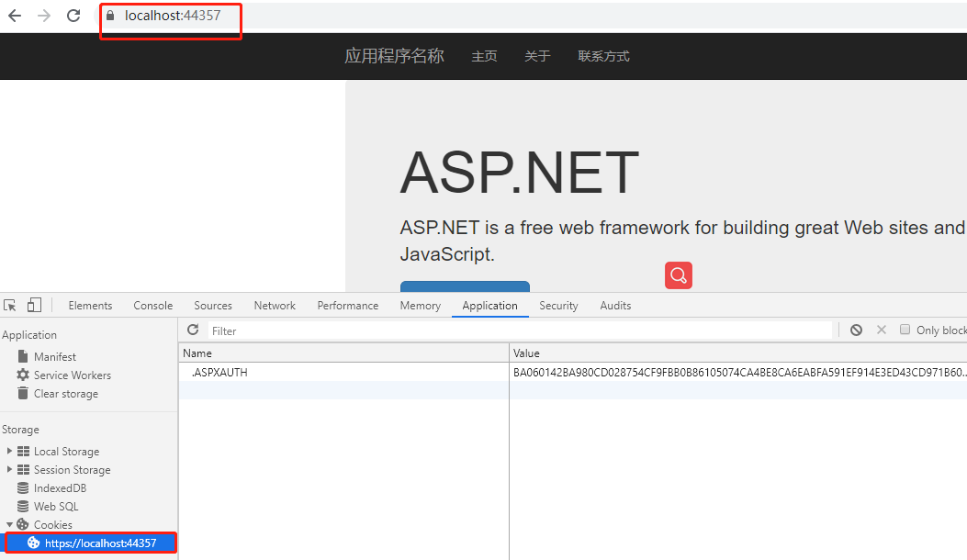Expand the Session Storage tree arrow

pyautogui.click(x=9, y=469)
